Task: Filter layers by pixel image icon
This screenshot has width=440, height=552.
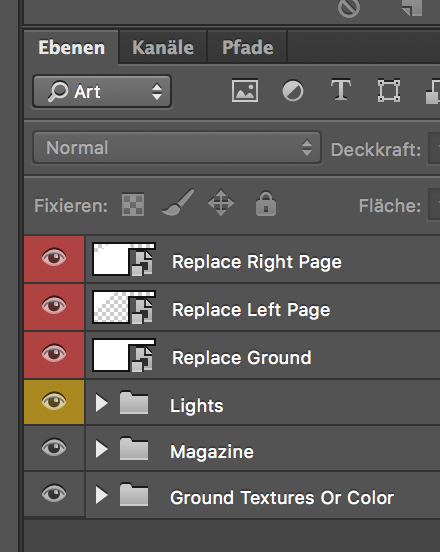Action: tap(245, 91)
